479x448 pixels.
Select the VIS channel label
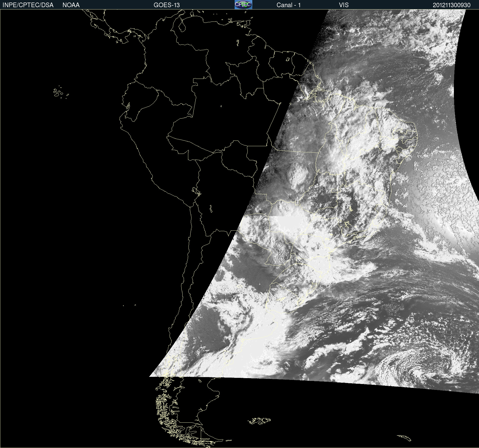pyautogui.click(x=344, y=5)
